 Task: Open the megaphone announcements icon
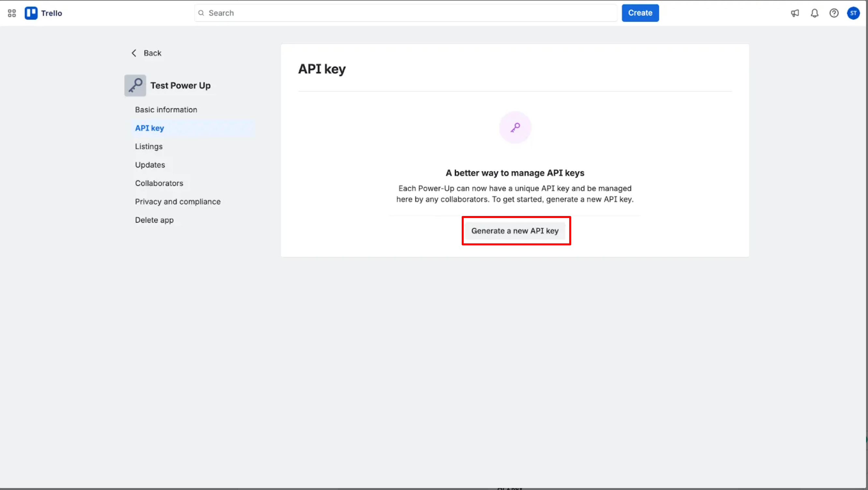[x=795, y=13]
